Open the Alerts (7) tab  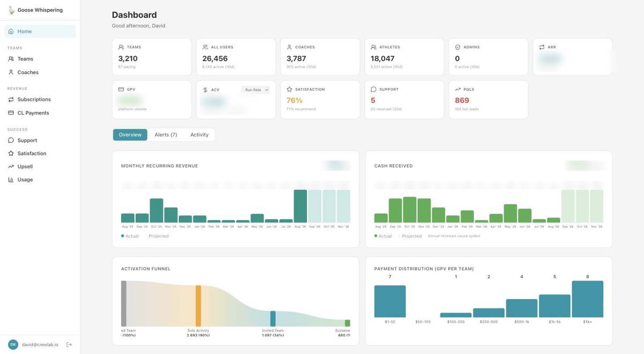[166, 135]
